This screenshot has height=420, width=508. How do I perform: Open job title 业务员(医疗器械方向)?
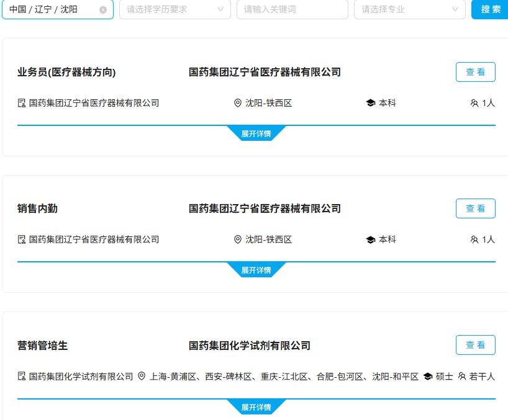[x=66, y=72]
